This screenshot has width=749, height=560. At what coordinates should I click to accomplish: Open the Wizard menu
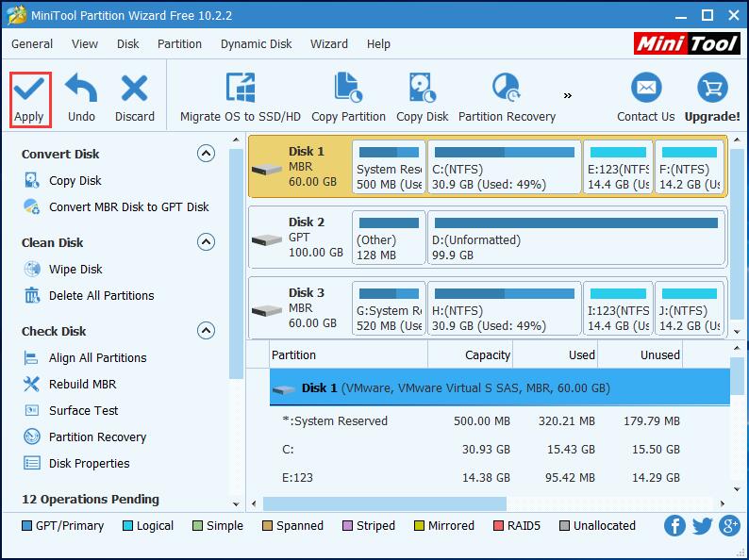[x=329, y=44]
